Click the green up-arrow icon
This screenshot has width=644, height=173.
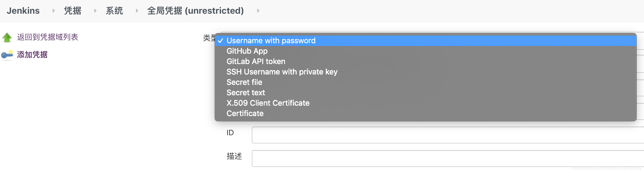click(x=7, y=37)
